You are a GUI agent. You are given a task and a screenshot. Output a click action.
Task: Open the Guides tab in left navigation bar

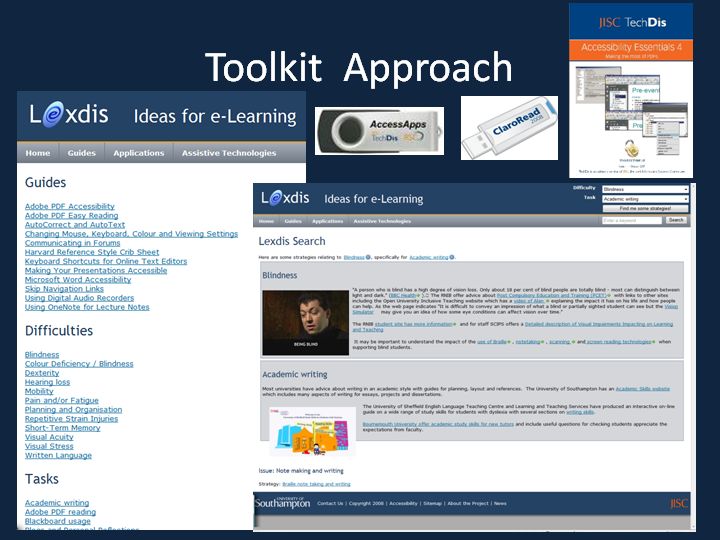pyautogui.click(x=81, y=153)
